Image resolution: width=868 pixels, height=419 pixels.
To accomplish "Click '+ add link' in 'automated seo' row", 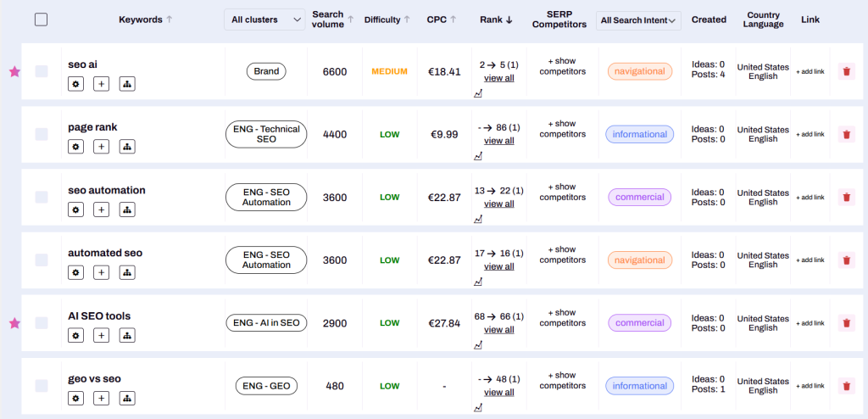I will click(x=810, y=260).
